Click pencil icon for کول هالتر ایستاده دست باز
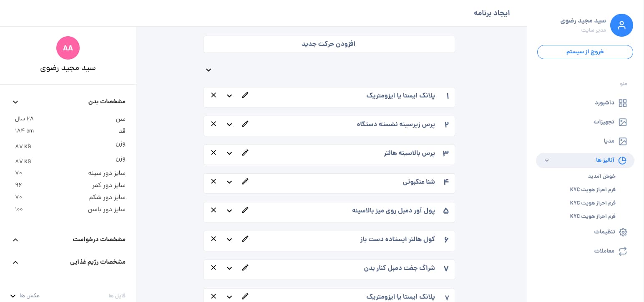 click(245, 239)
